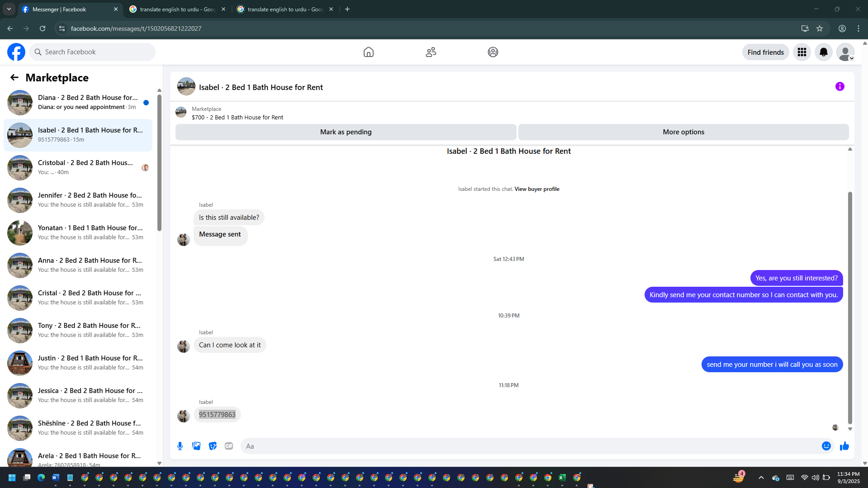Image resolution: width=868 pixels, height=488 pixels.
Task: Click 'Yes, are you still interested?' message bubble
Action: (x=797, y=278)
